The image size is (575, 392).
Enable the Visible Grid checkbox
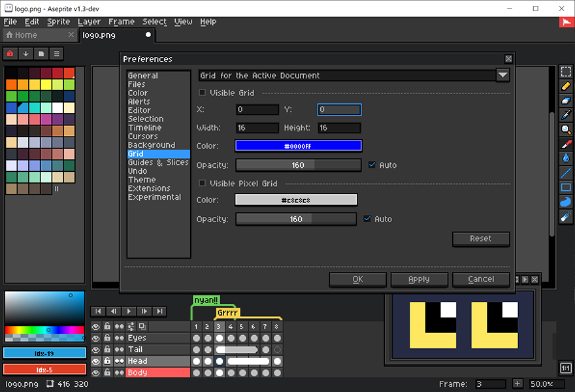point(203,92)
